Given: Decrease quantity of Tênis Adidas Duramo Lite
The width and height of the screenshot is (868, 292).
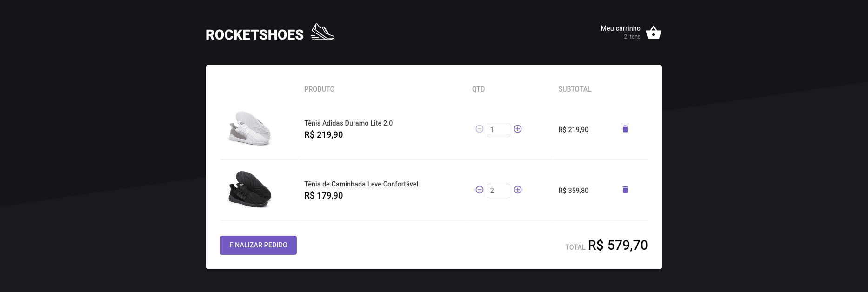Looking at the screenshot, I should click(x=480, y=129).
